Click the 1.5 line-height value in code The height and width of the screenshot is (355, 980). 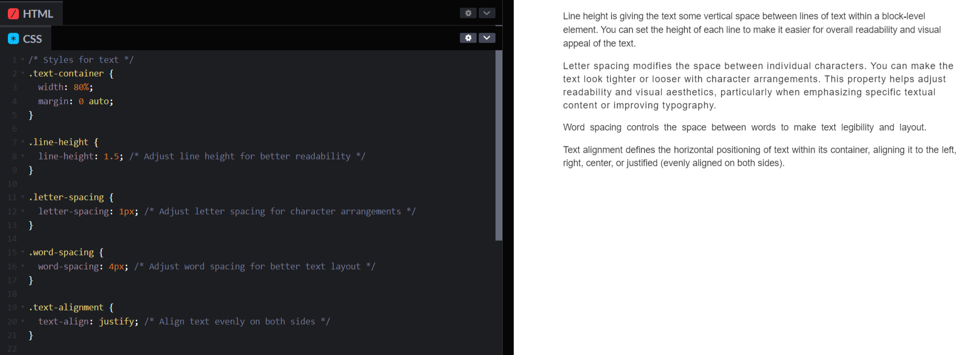pos(111,156)
